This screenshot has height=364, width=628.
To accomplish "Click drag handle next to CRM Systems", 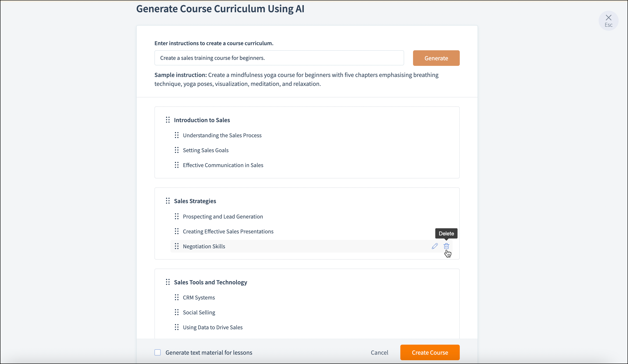I will coord(177,297).
